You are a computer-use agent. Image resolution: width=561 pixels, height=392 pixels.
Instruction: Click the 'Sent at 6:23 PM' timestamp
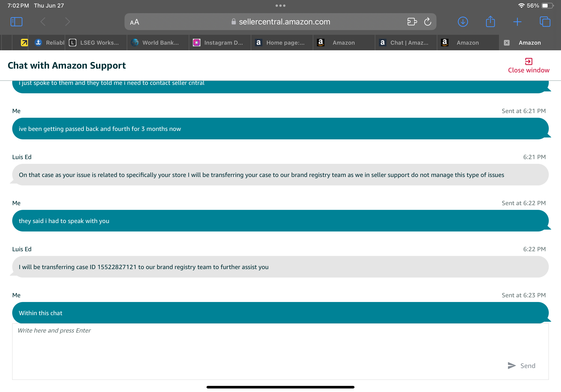[524, 295]
